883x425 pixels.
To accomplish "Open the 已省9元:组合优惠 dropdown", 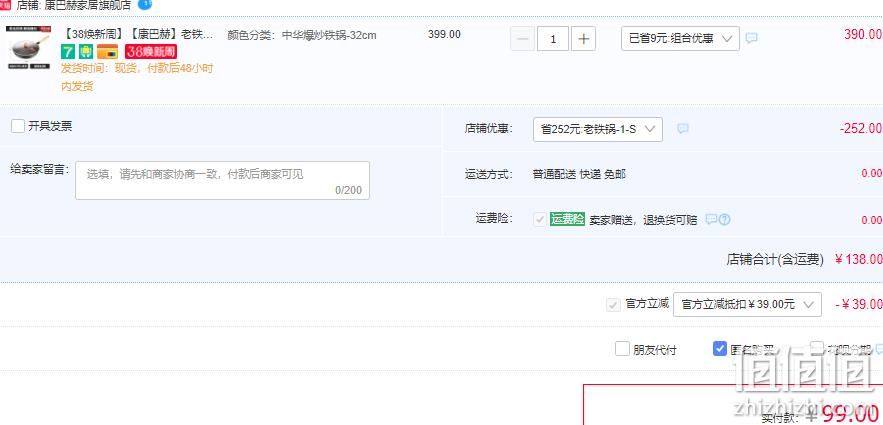I will [680, 38].
